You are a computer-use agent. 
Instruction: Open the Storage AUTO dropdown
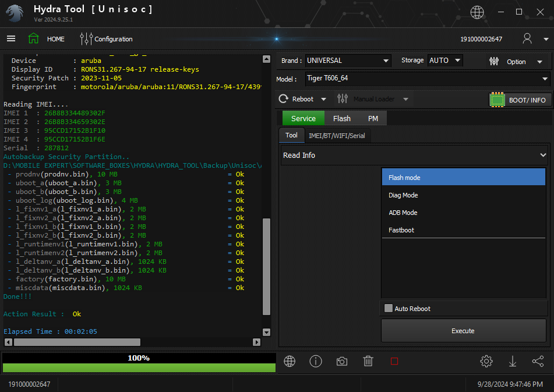(445, 61)
